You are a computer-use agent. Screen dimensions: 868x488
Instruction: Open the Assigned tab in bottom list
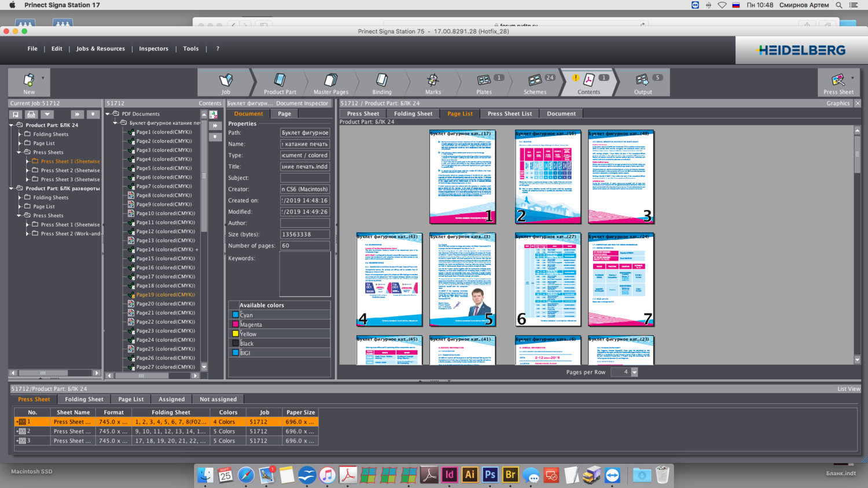pyautogui.click(x=172, y=400)
